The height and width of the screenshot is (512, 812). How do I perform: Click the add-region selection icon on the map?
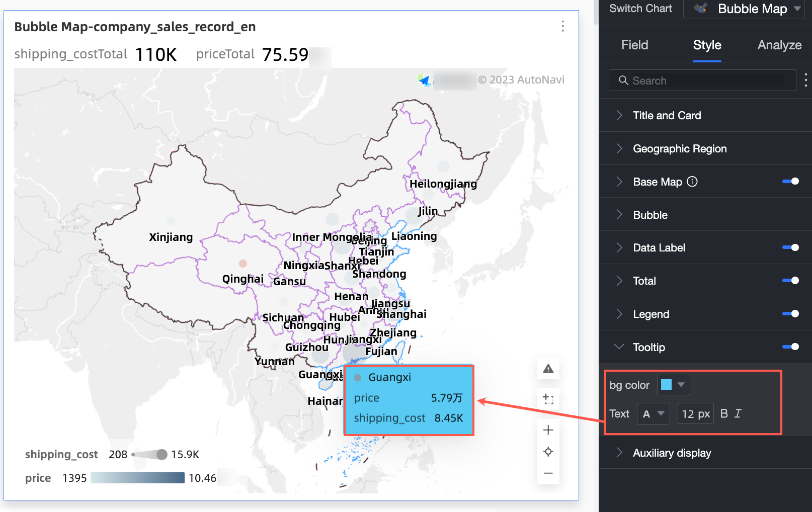pyautogui.click(x=548, y=399)
